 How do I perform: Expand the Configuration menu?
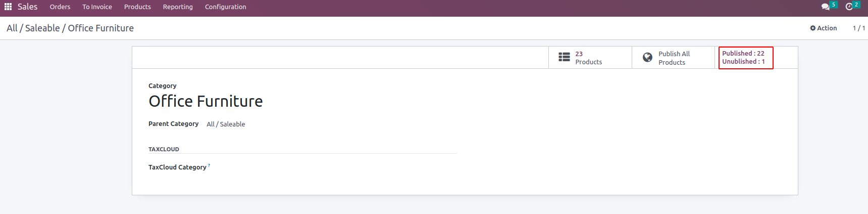coord(226,7)
